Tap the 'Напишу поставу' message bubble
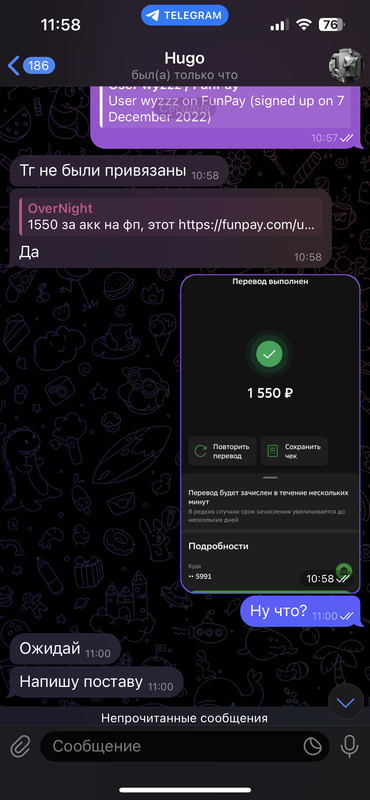The image size is (370, 800). (x=96, y=682)
